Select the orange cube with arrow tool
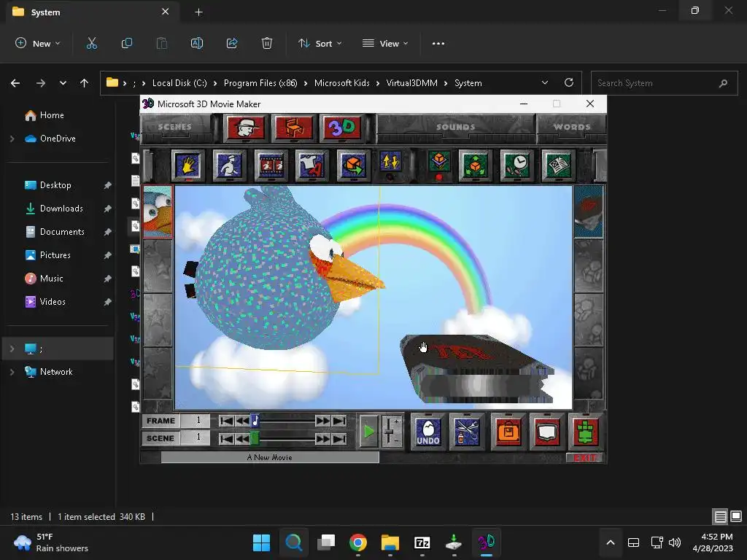The height and width of the screenshot is (560, 747). click(352, 166)
